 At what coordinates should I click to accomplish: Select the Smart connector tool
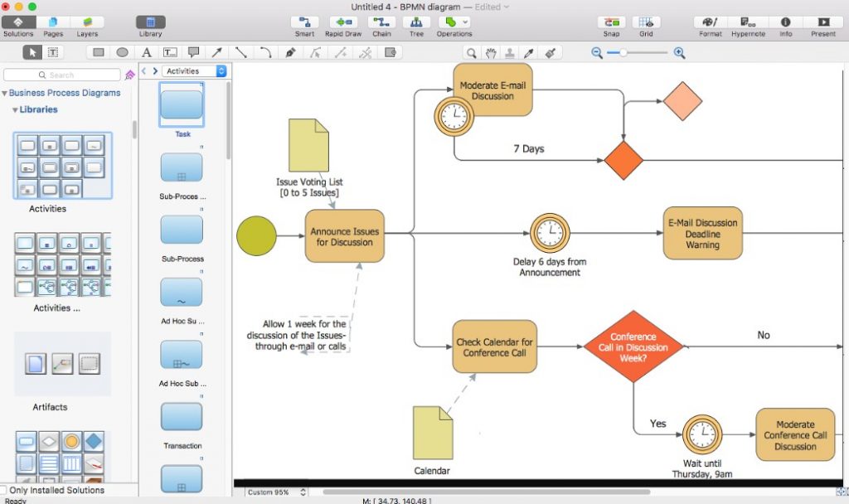305,22
